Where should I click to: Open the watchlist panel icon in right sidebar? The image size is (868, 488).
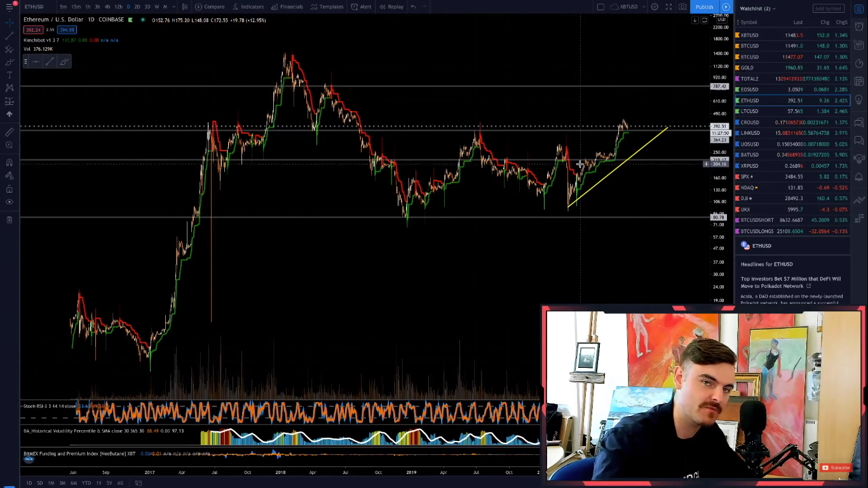tap(859, 8)
